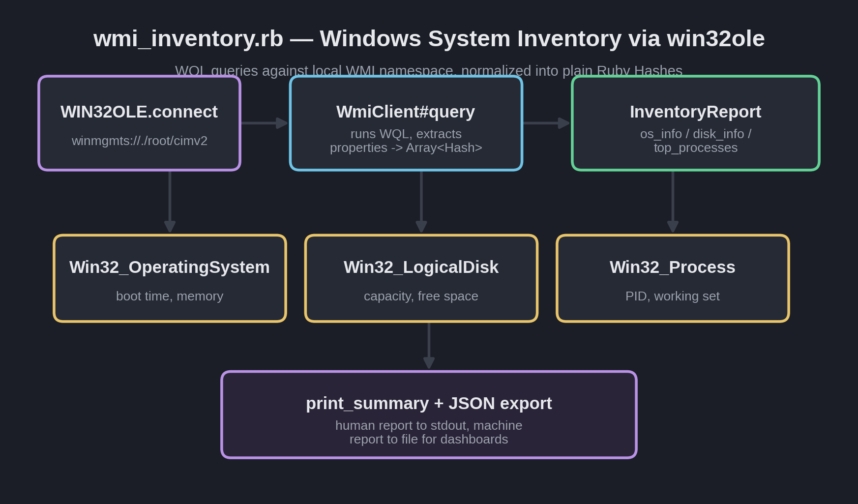This screenshot has height=504, width=858.
Task: Click the text 'runs WQL, extracts'
Action: [406, 134]
